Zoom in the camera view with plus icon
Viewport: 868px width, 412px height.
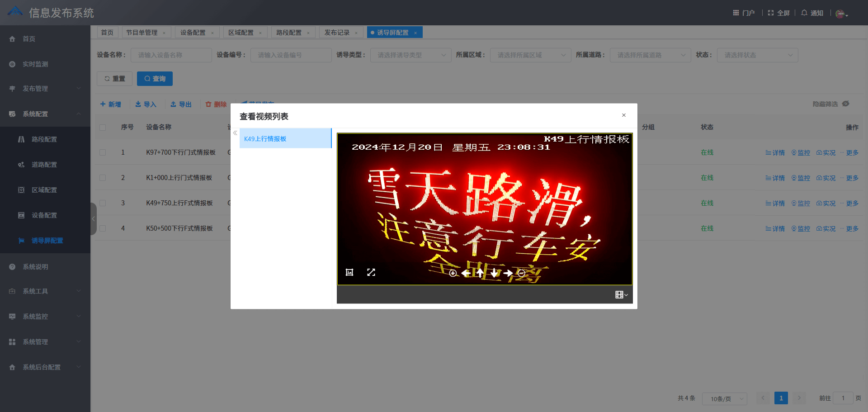[x=453, y=273]
